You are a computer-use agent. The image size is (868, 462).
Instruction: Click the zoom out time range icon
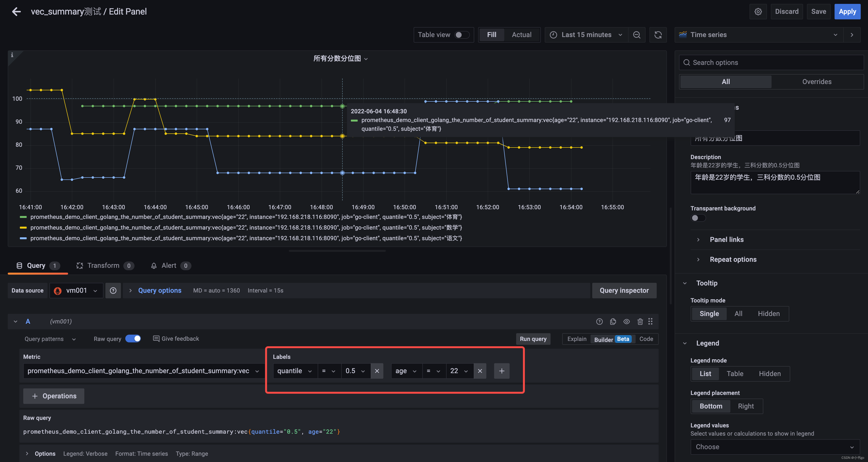tap(637, 35)
